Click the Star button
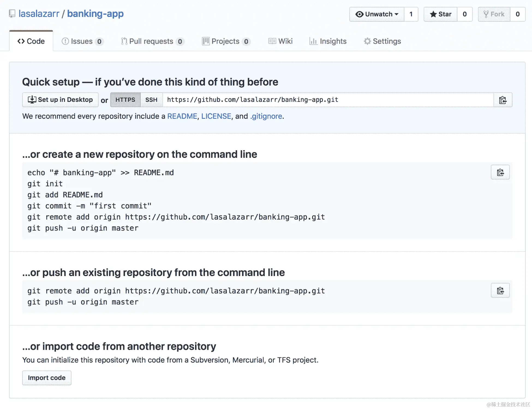 coord(440,14)
